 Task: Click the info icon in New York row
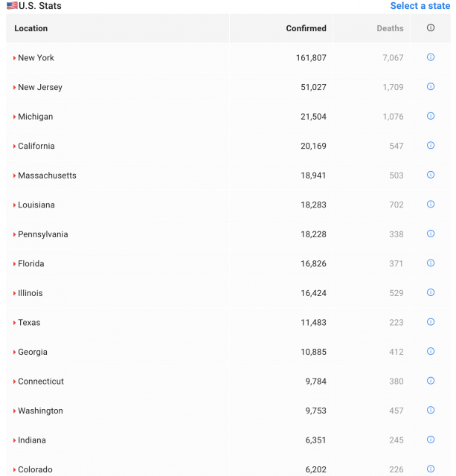coord(431,57)
